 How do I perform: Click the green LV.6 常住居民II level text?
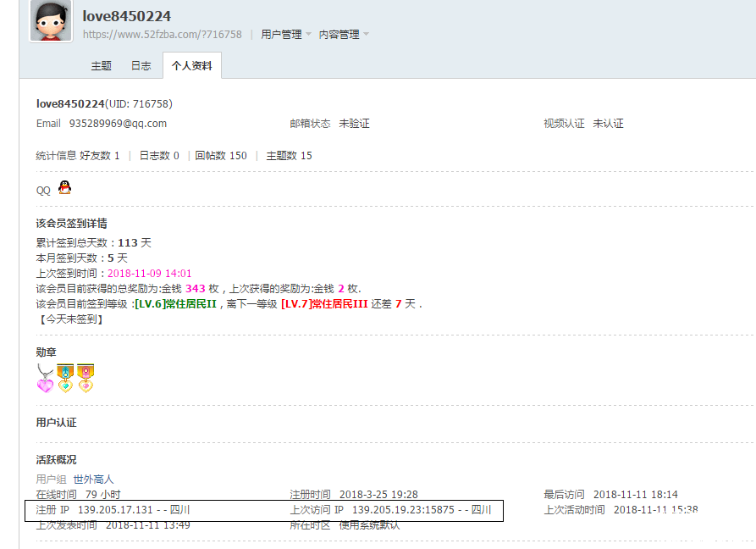coord(176,303)
